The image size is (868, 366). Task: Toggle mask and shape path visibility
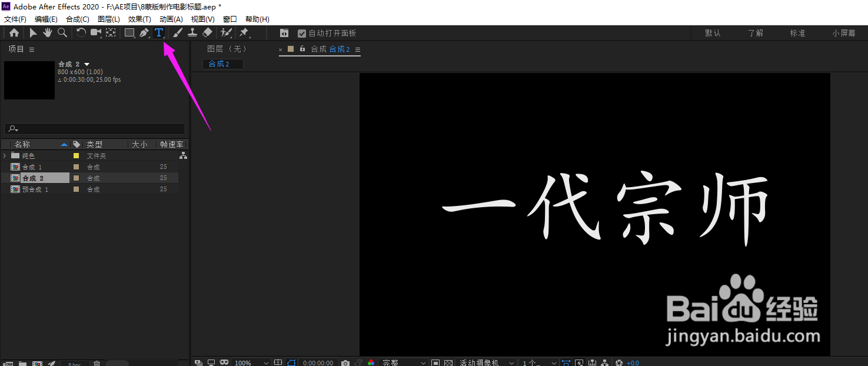[x=291, y=362]
